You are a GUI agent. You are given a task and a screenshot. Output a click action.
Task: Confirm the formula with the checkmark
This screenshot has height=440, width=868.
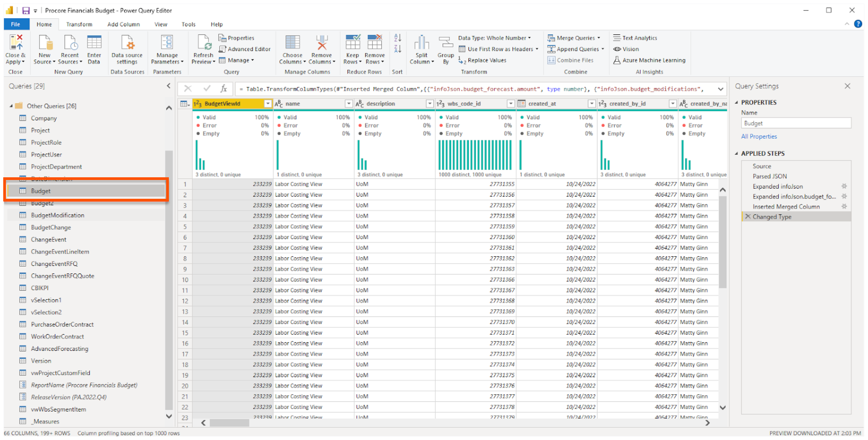207,89
